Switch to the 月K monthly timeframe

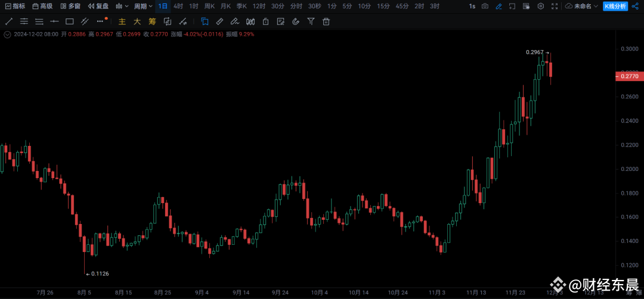[225, 6]
